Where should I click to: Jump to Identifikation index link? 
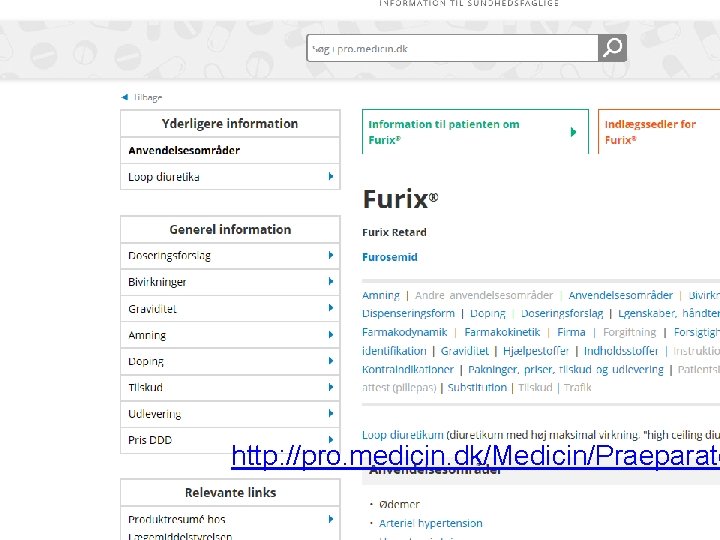tap(394, 351)
